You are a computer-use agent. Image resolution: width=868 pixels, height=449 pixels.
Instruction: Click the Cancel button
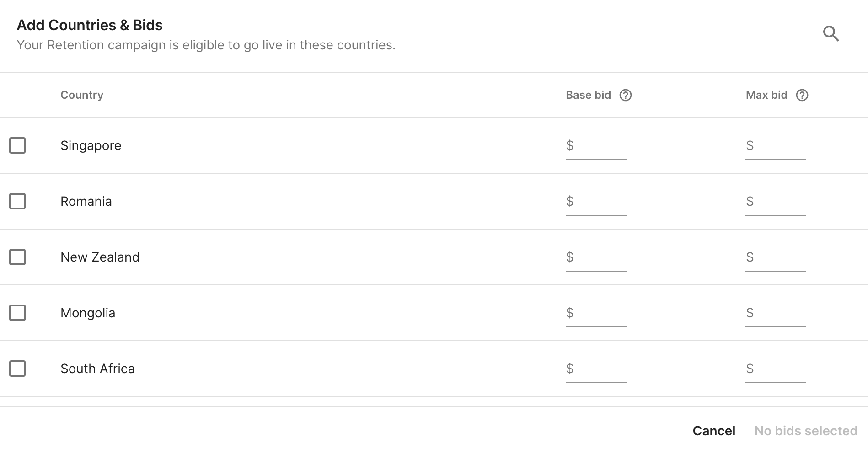click(x=714, y=431)
